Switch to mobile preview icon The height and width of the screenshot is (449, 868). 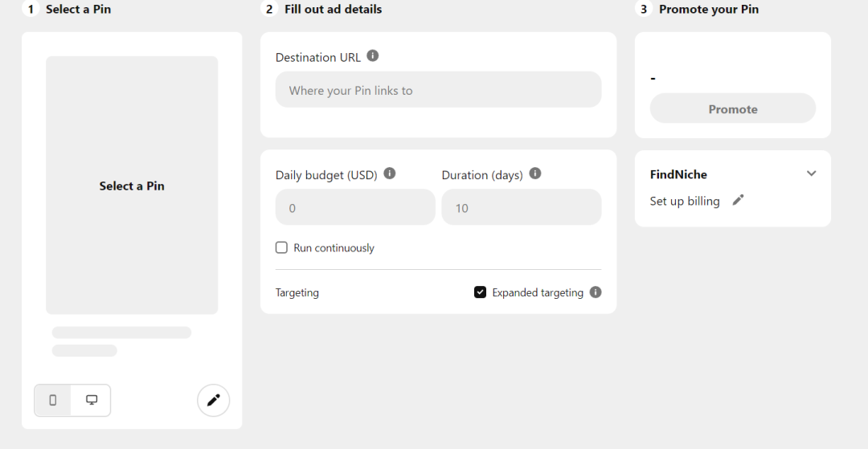(x=53, y=400)
